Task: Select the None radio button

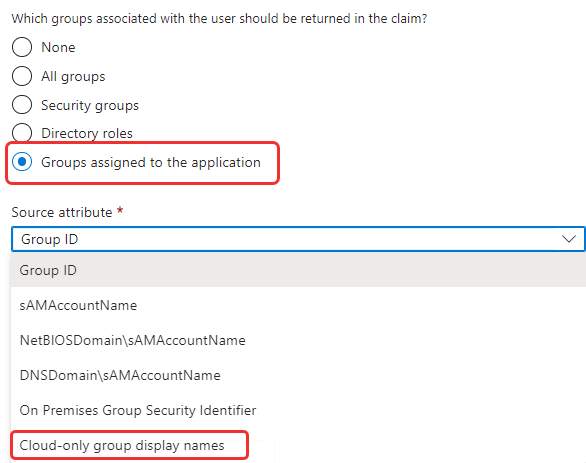Action: [x=22, y=47]
